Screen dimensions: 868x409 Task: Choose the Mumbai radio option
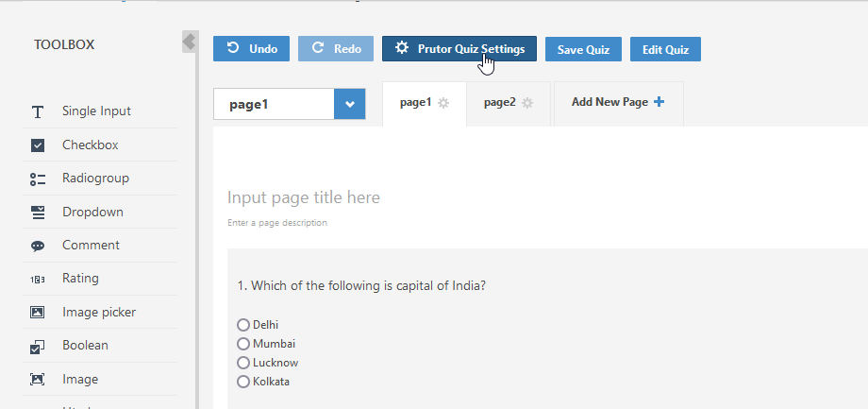(x=243, y=344)
